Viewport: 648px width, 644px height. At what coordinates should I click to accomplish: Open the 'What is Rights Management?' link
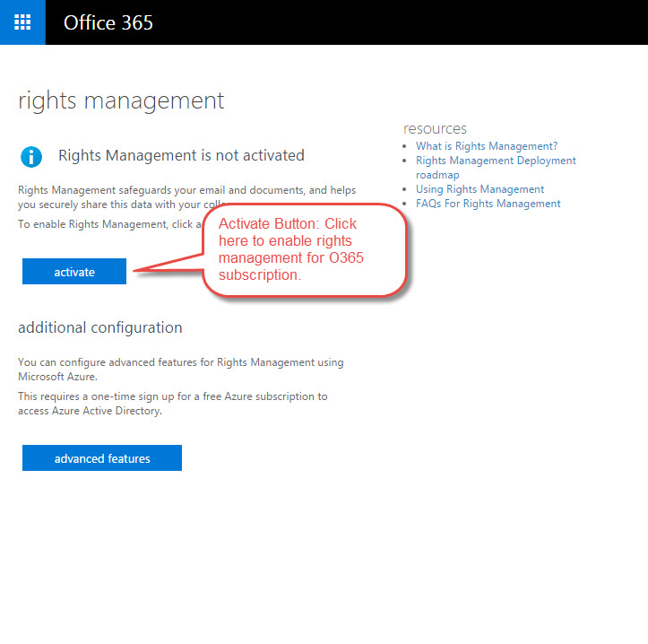tap(487, 146)
